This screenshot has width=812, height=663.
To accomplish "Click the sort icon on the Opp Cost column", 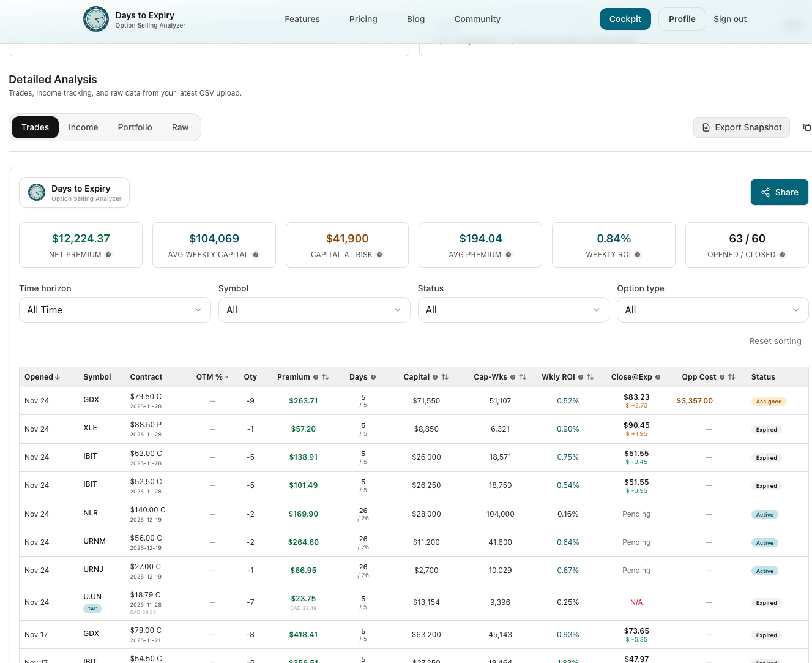I will click(732, 377).
